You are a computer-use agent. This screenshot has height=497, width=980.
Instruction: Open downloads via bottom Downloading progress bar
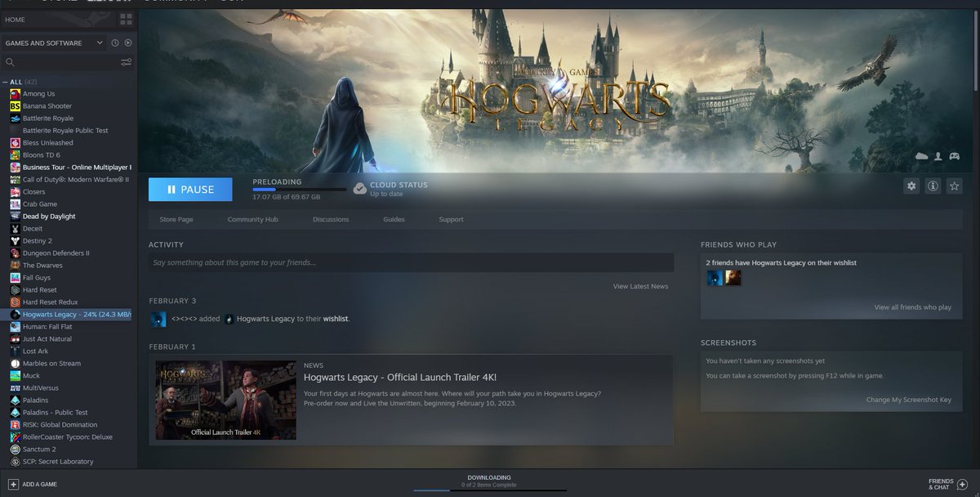[489, 490]
